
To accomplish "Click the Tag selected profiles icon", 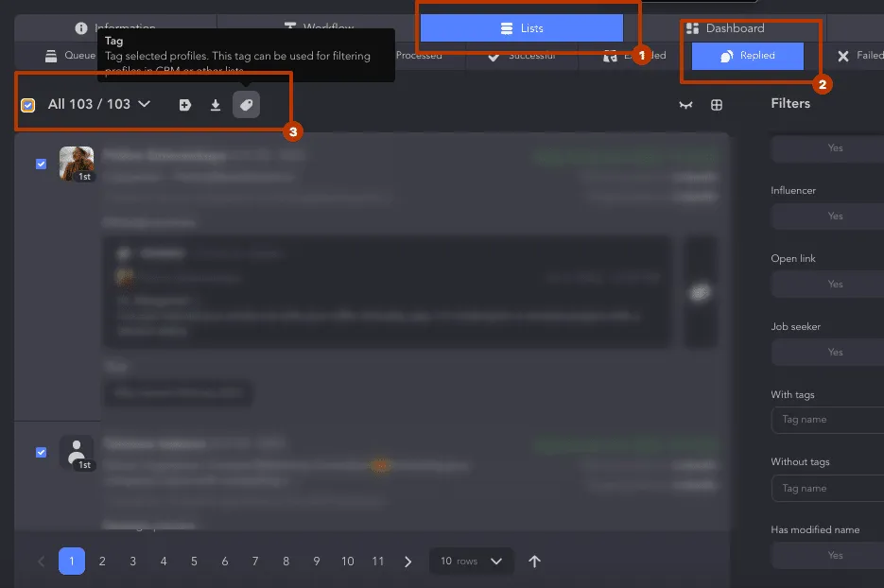I will pyautogui.click(x=246, y=105).
